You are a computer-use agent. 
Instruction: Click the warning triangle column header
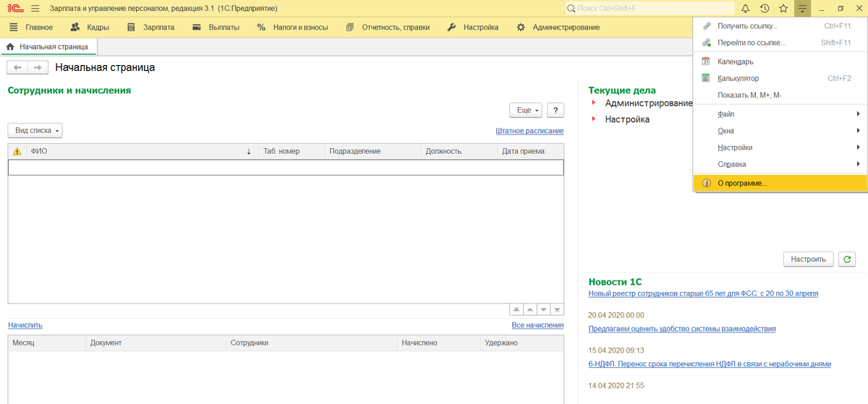coord(17,151)
